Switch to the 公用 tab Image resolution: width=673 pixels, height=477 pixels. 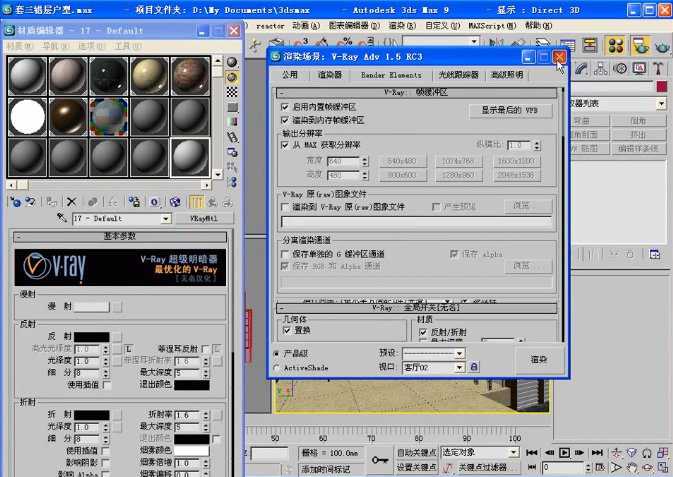click(289, 75)
